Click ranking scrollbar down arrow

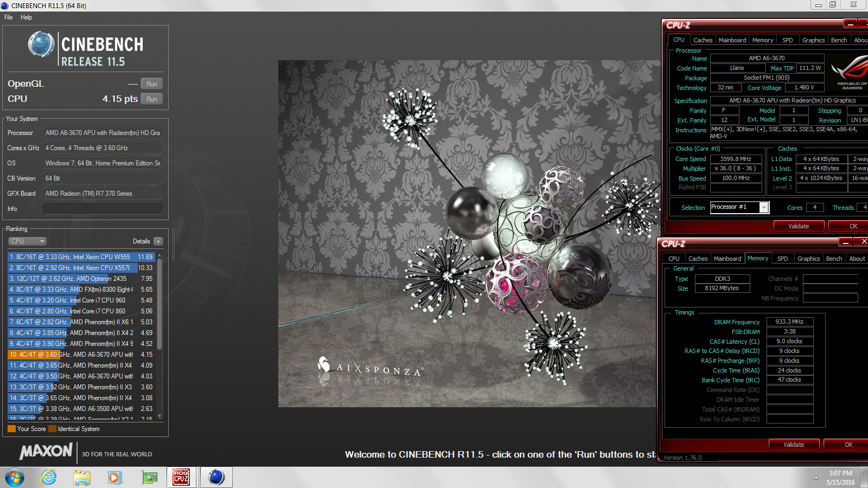point(159,416)
